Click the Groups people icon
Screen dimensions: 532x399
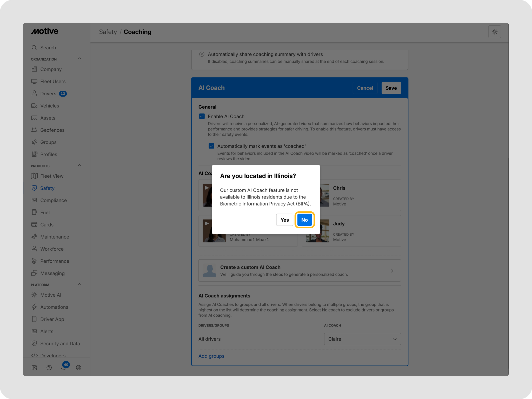click(x=34, y=142)
